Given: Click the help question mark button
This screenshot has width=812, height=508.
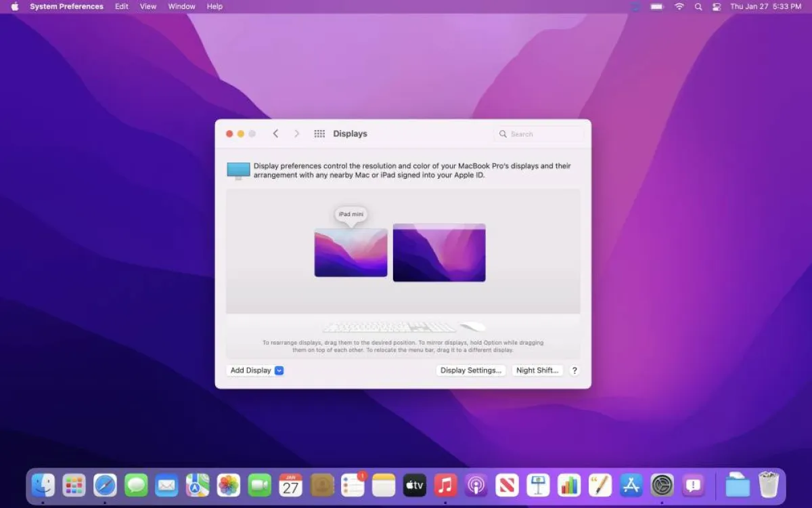Looking at the screenshot, I should [x=574, y=371].
